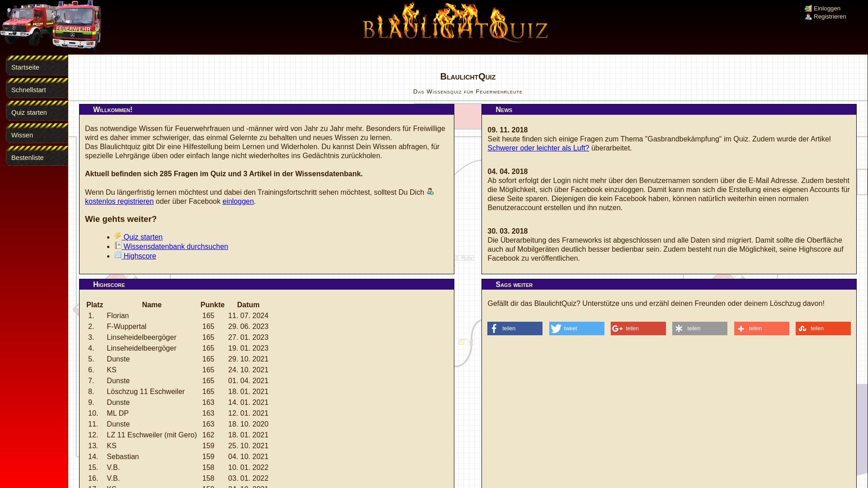This screenshot has width=868, height=488.
Task: Click the Sags weiter panel header
Action: (x=669, y=285)
